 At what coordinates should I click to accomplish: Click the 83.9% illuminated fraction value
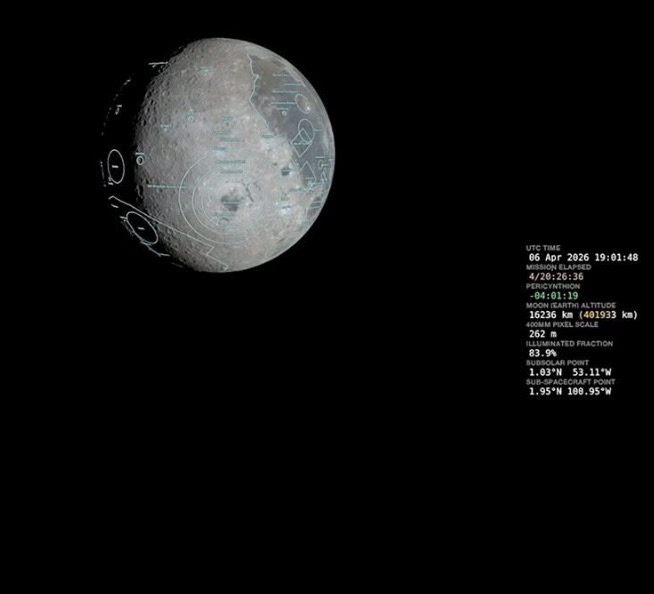click(x=543, y=352)
